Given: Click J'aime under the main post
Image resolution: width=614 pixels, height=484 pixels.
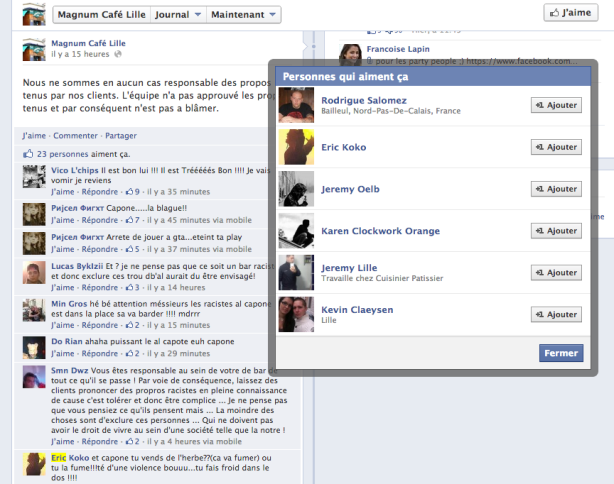Looking at the screenshot, I should (x=34, y=135).
